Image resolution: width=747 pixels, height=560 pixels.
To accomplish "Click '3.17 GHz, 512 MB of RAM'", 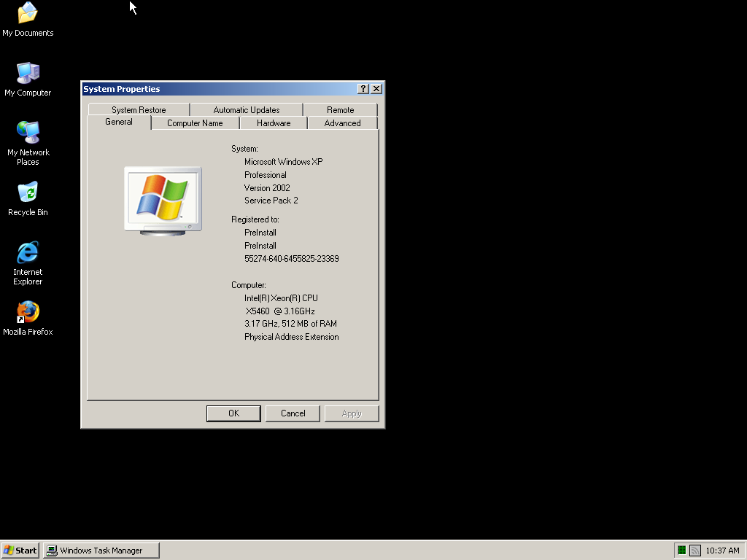I will 290,324.
